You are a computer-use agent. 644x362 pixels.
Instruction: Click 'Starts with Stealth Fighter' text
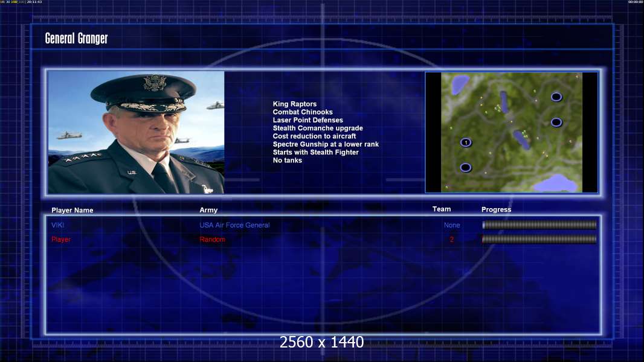click(315, 152)
